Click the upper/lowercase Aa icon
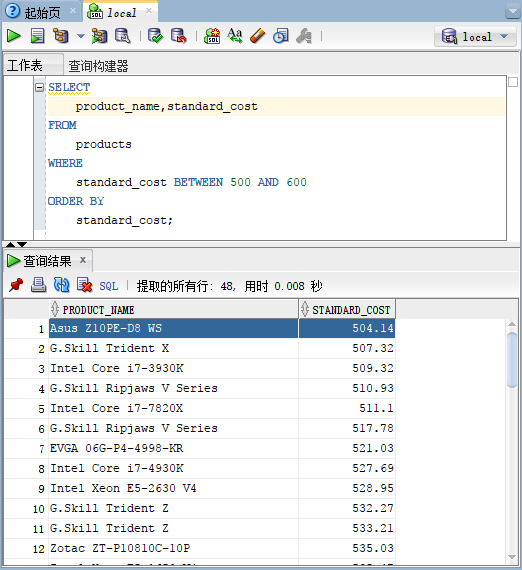The width and height of the screenshot is (522, 570). pos(235,36)
